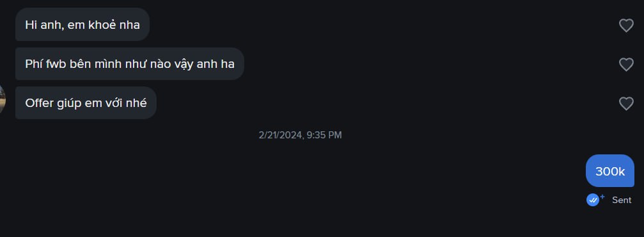Click the 2/21/2024, 9:35 PM timestamp
This screenshot has height=237, width=644.
click(x=300, y=135)
